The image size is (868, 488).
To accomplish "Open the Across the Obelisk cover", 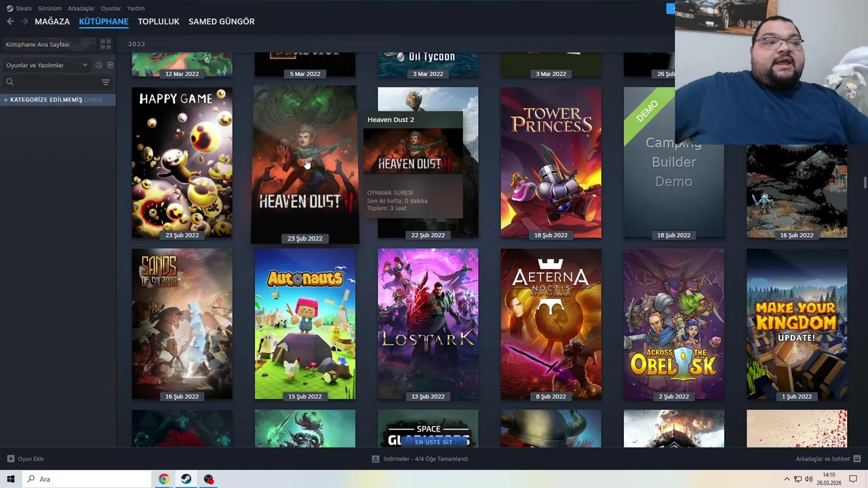I will (x=673, y=323).
